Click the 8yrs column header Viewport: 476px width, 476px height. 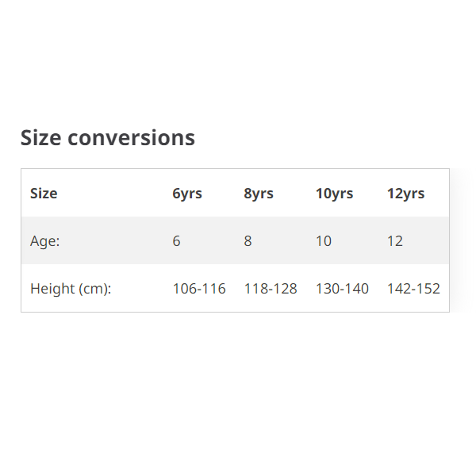(x=259, y=193)
